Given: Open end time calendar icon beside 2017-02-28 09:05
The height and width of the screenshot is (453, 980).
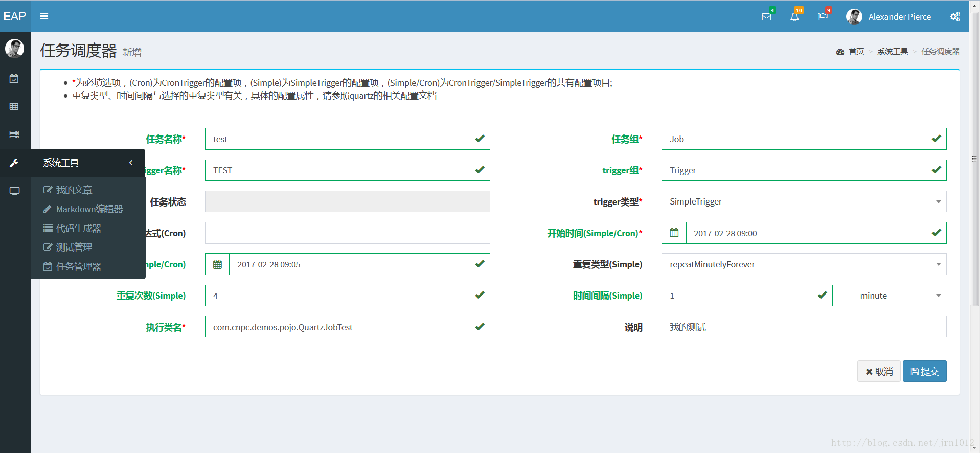Looking at the screenshot, I should (x=217, y=264).
